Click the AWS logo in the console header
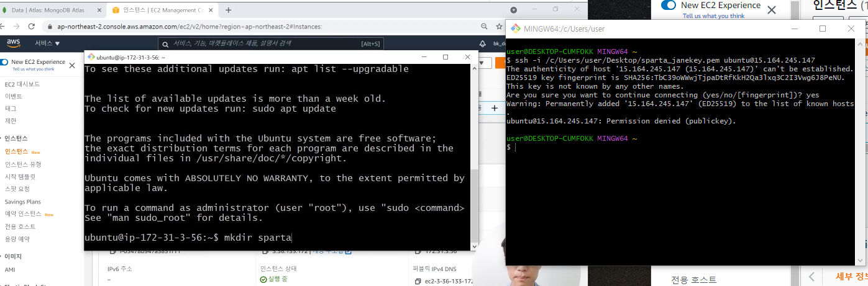 click(14, 43)
